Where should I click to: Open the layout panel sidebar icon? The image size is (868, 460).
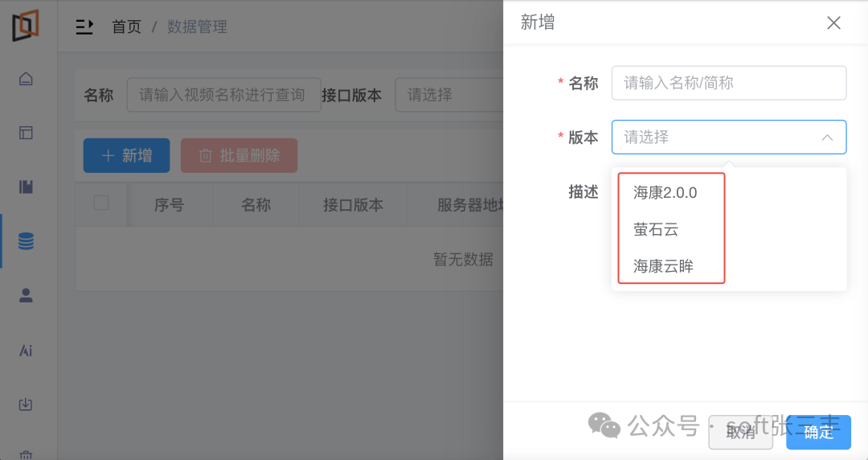[26, 133]
